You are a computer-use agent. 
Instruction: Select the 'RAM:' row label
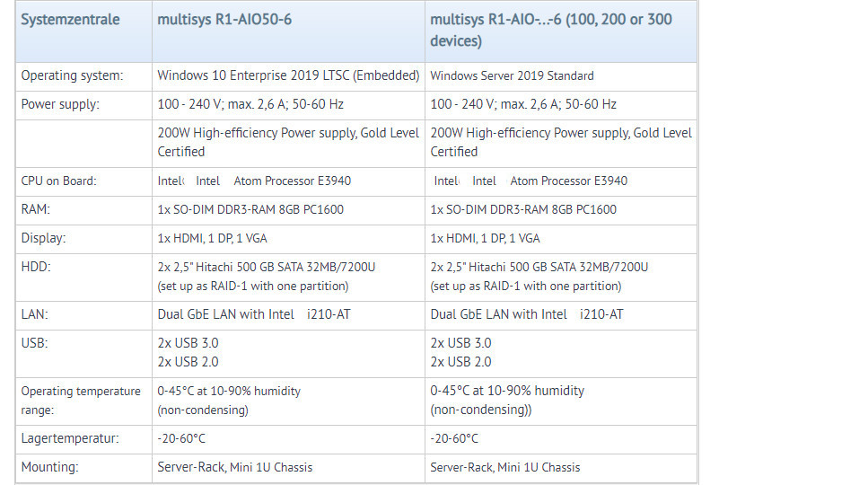35,209
